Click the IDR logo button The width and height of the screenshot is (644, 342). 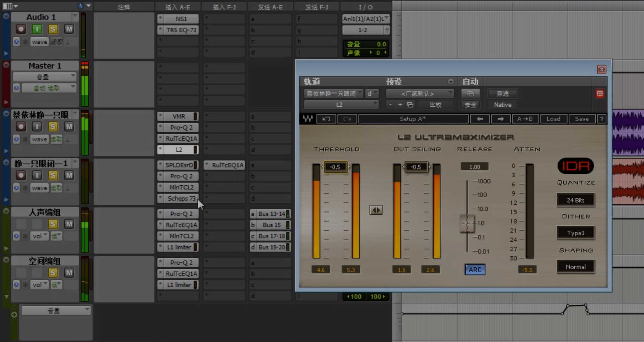tap(575, 166)
